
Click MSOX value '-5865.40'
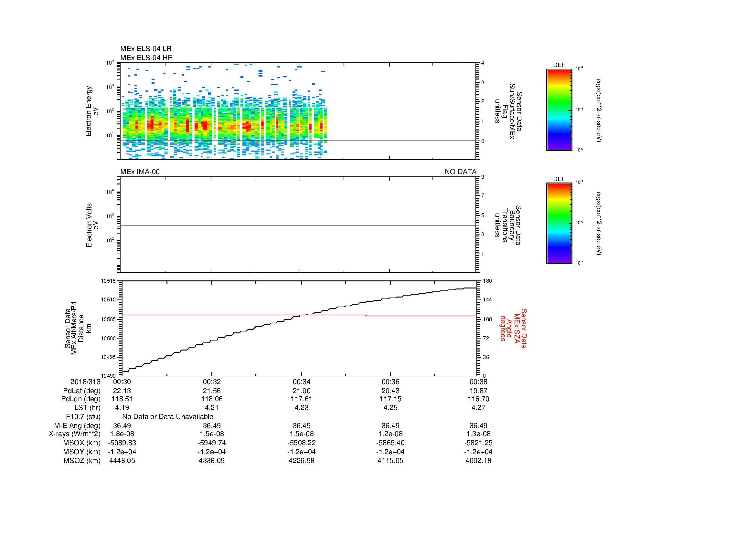coord(390,443)
